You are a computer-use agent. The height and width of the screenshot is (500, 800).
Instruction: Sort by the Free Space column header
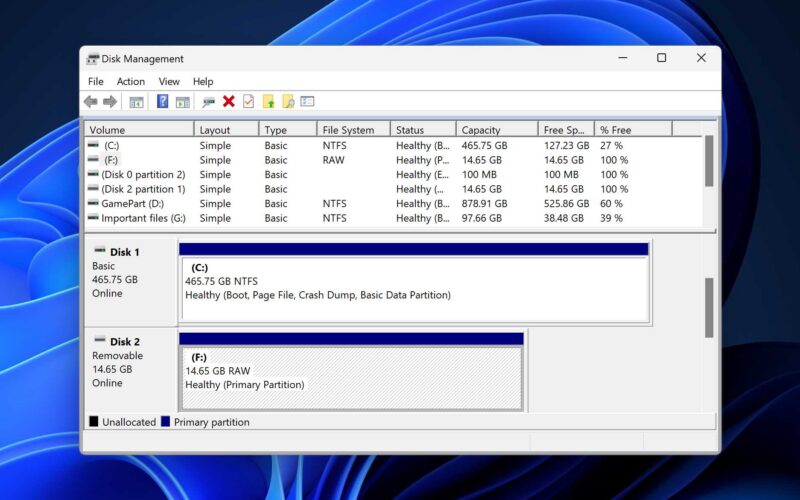pos(566,130)
